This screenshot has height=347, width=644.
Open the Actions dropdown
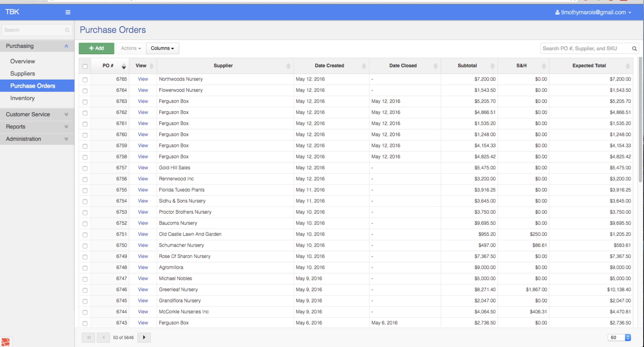pos(130,48)
